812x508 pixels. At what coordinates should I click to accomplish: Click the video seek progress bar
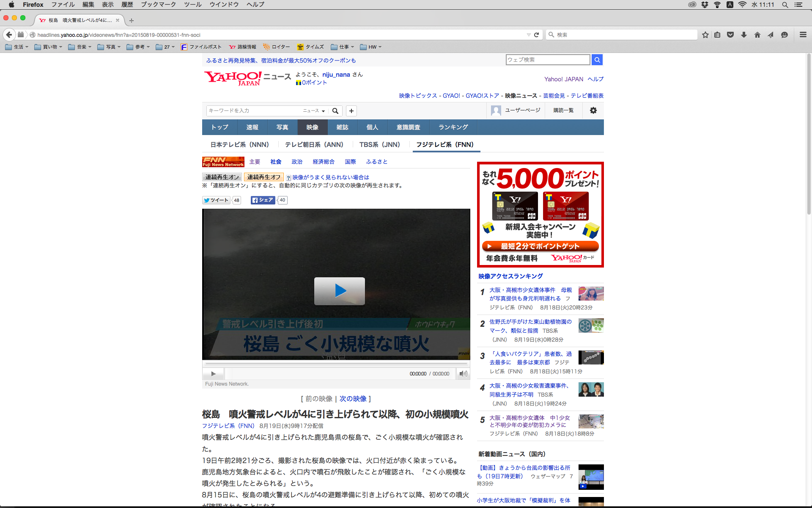(x=336, y=364)
